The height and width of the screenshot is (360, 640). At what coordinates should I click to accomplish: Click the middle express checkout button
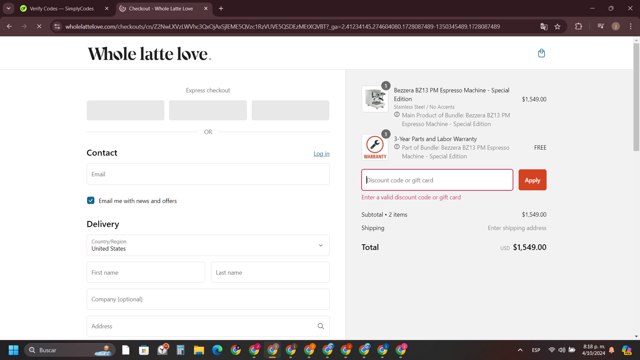[x=208, y=110]
